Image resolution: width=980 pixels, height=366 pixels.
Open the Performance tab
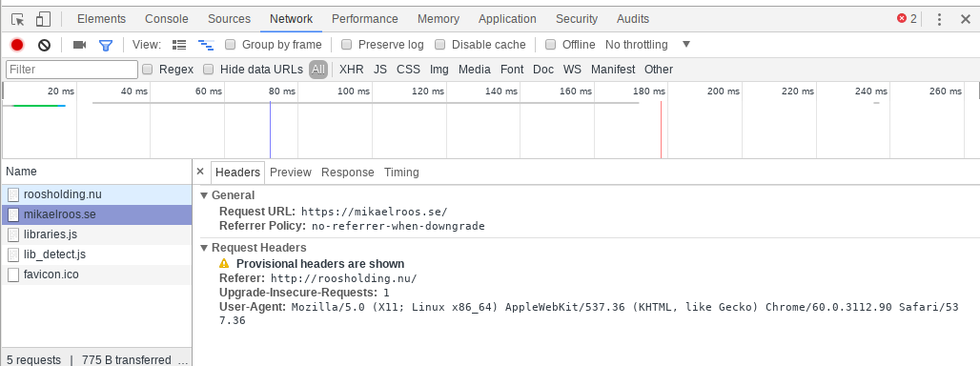pyautogui.click(x=365, y=19)
